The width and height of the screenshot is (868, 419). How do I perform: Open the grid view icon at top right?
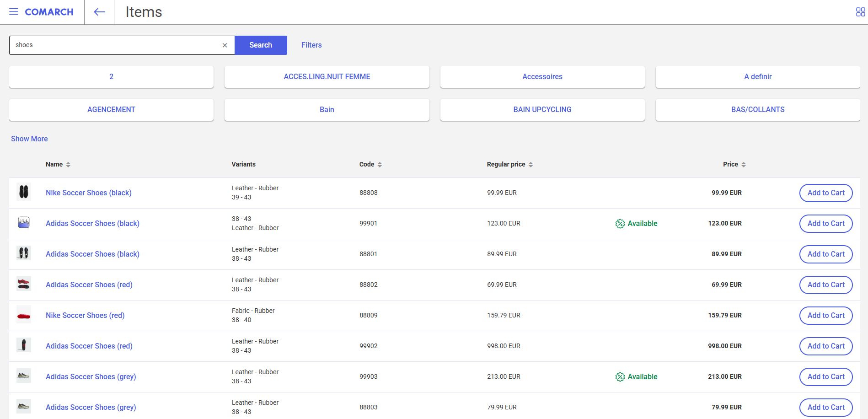click(x=860, y=12)
